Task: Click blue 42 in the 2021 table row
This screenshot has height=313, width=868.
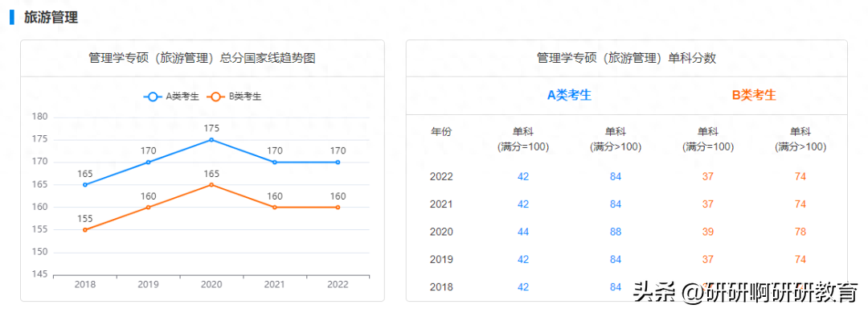Action: 523,204
